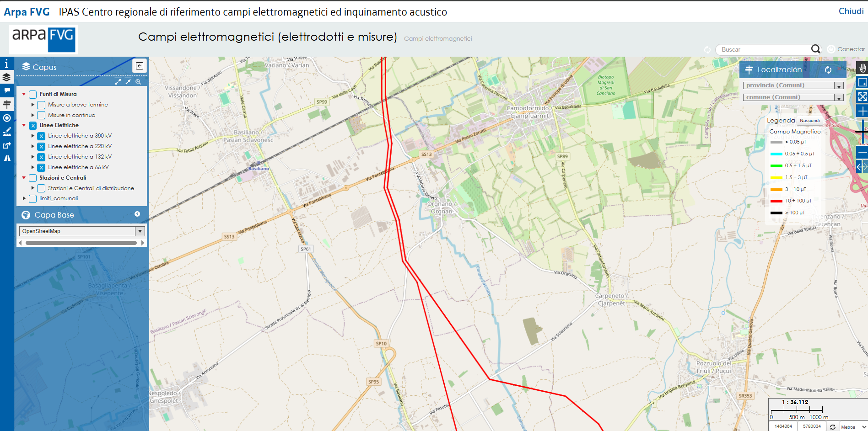Zoom to full map extent
Screen dimensions: 868x431
(x=862, y=96)
